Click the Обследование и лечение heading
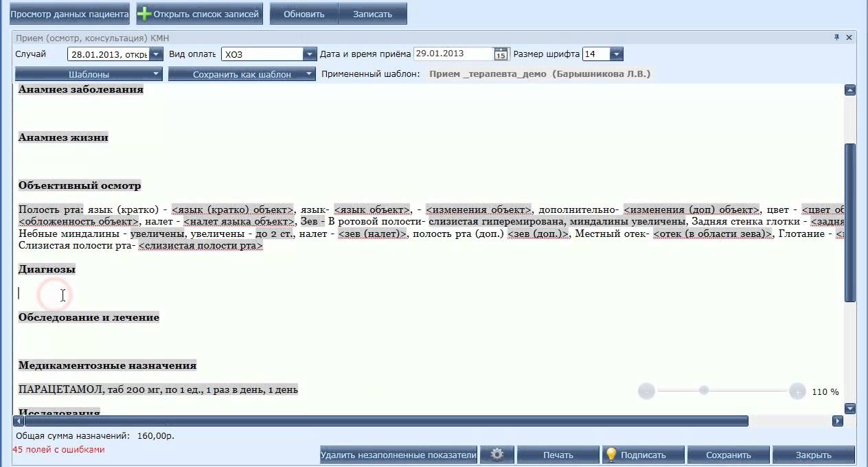This screenshot has height=467, width=868. [x=89, y=317]
